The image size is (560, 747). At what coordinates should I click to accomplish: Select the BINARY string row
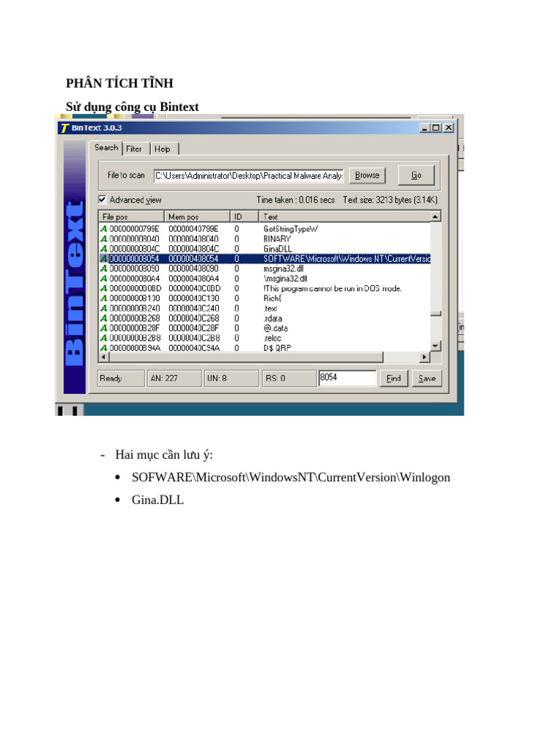pos(265,239)
